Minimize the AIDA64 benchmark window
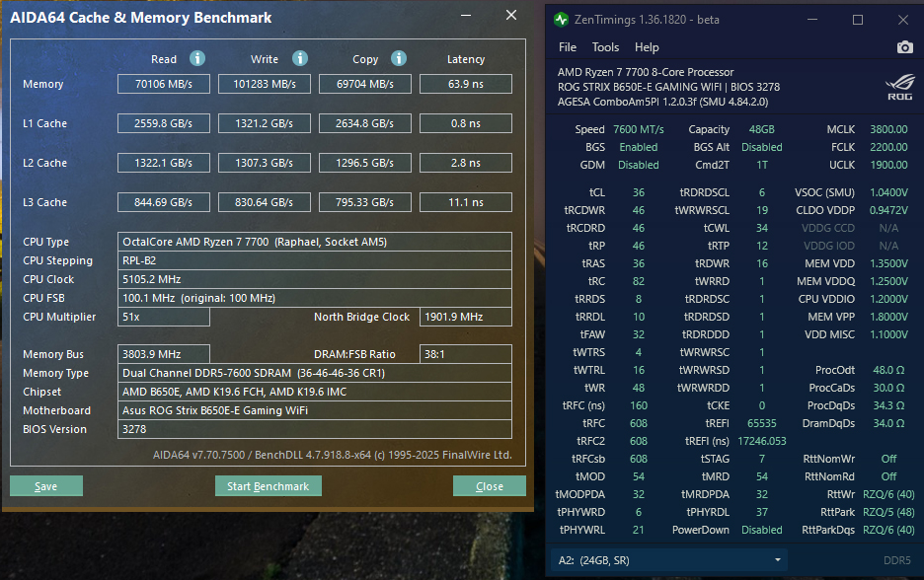Viewport: 924px width, 580px height. coord(466,16)
